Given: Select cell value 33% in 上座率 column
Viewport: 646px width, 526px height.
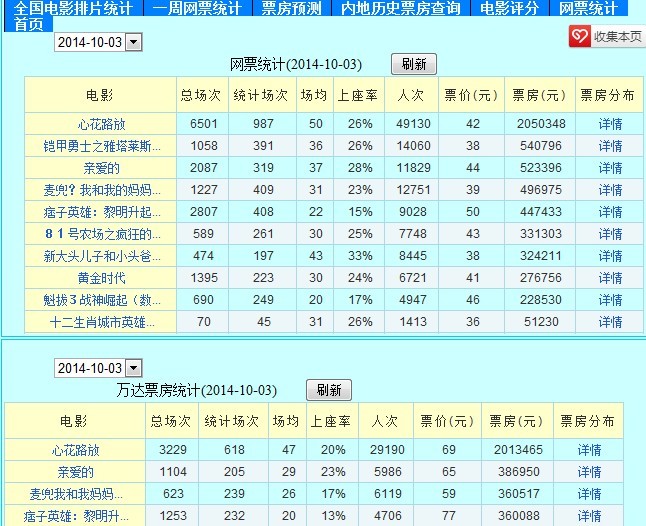Looking at the screenshot, I should click(x=360, y=256).
